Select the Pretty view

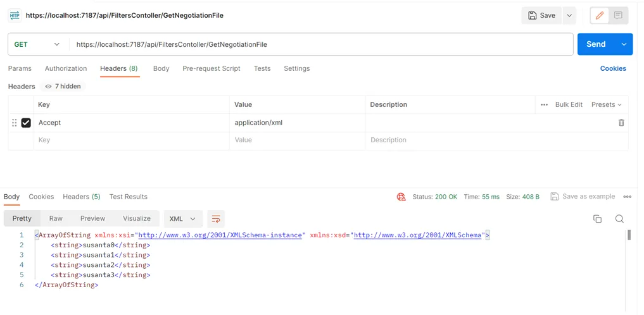pos(22,219)
